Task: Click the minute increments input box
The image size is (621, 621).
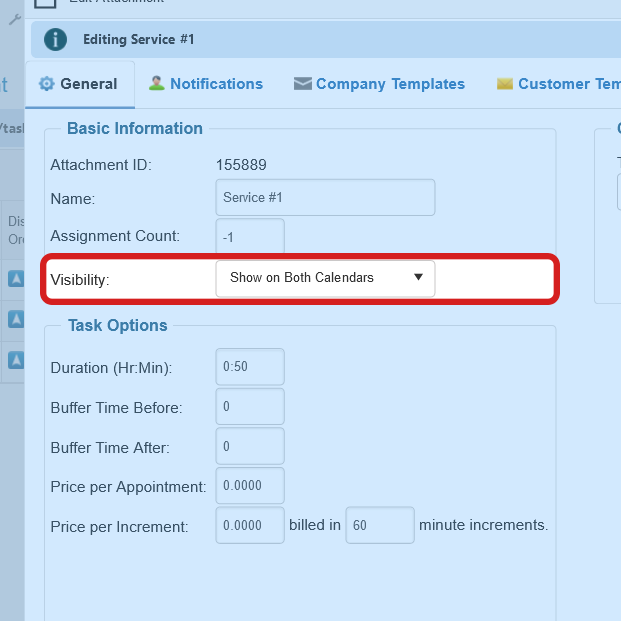Action: tap(379, 525)
